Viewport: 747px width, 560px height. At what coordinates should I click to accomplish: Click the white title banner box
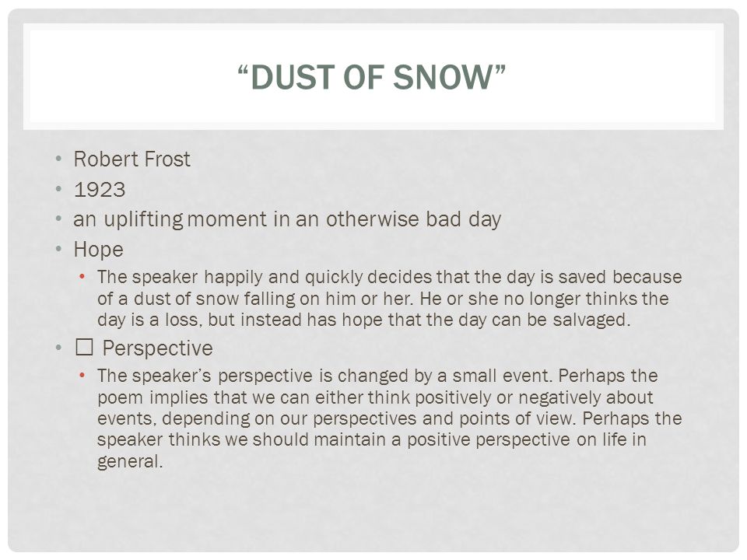(373, 76)
